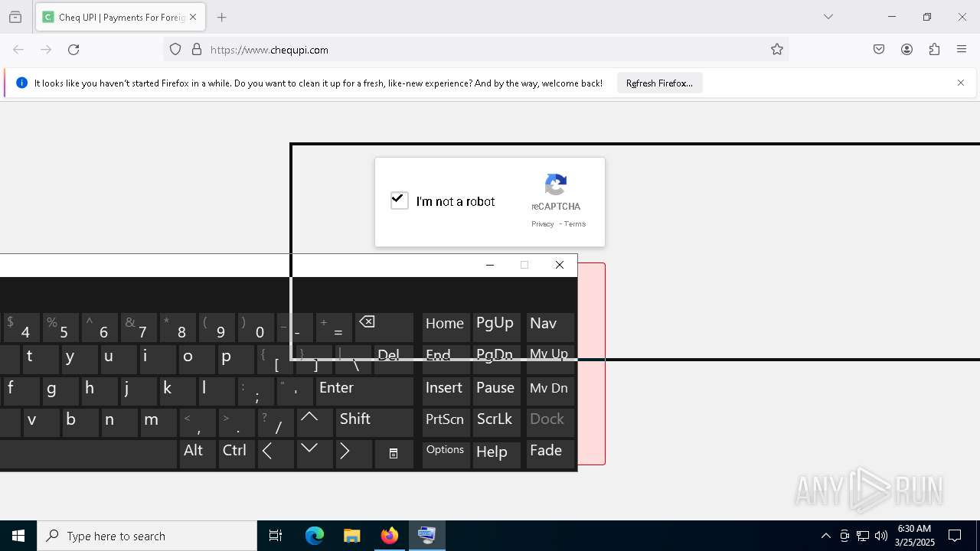Click the Help key on on-screen keyboard
Screen dimensions: 980x551
point(496,454)
